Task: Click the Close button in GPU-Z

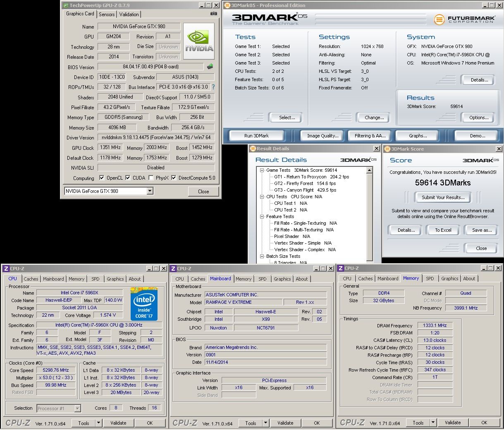Action: click(203, 192)
